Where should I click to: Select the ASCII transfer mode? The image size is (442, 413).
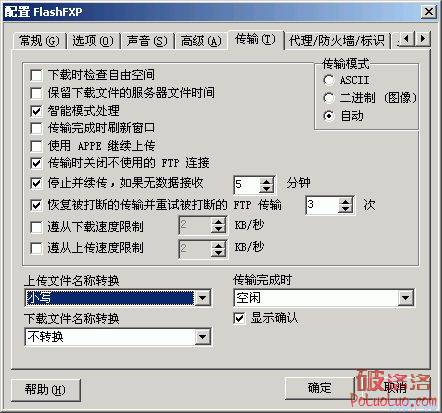pos(329,80)
